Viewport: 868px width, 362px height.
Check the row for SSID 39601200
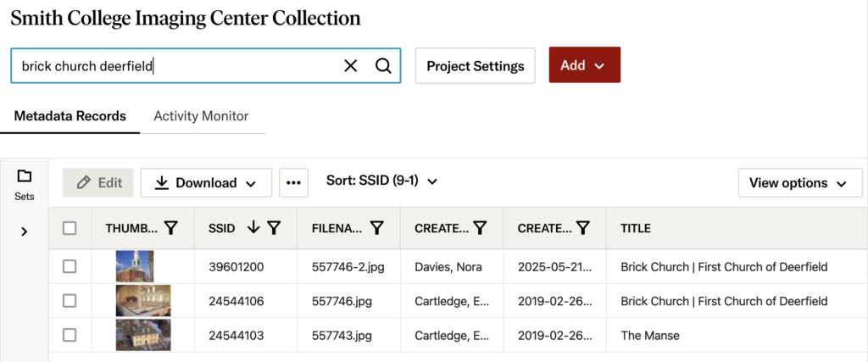(70, 267)
